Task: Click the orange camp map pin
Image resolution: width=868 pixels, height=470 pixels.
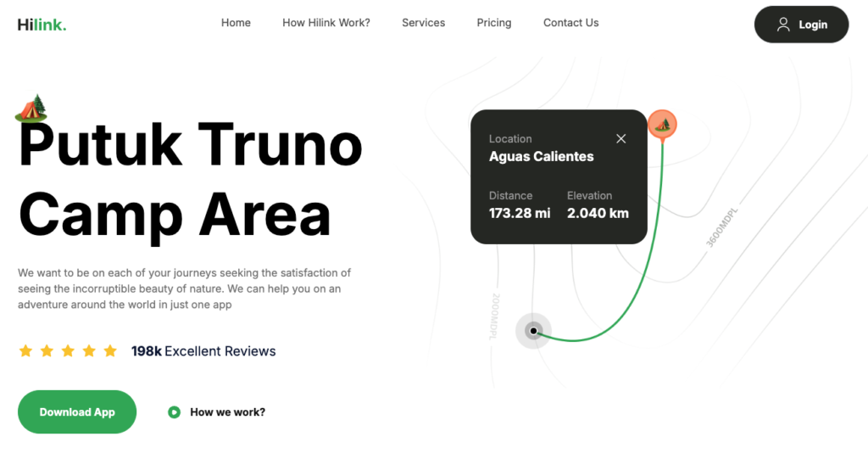Action: [x=662, y=126]
